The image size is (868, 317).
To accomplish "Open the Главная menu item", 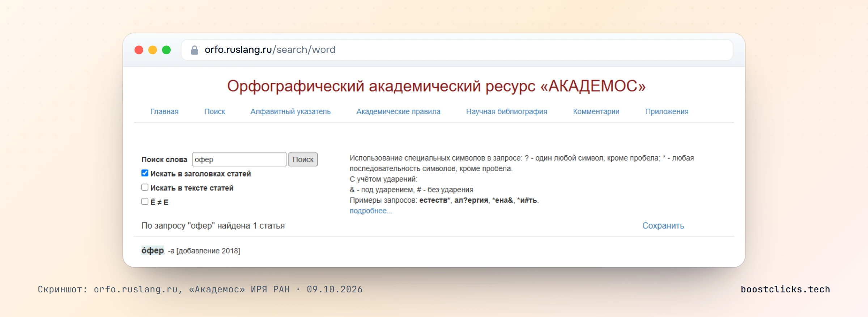I will (x=165, y=111).
